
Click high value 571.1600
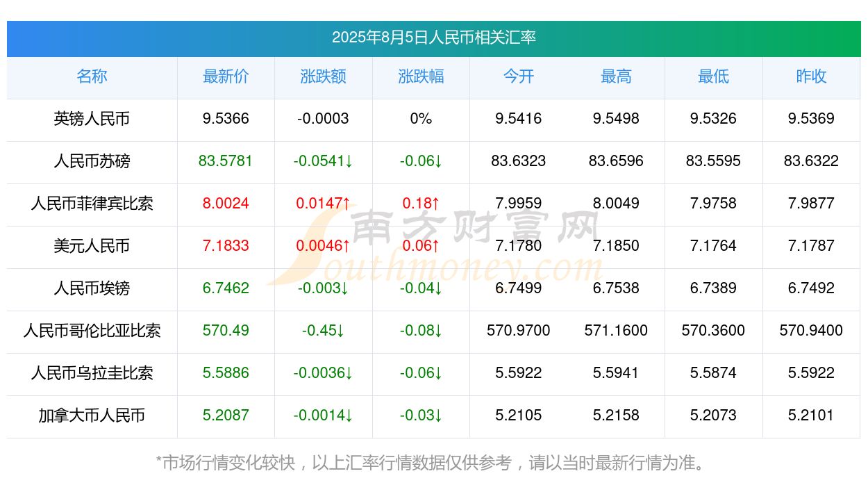click(x=616, y=331)
